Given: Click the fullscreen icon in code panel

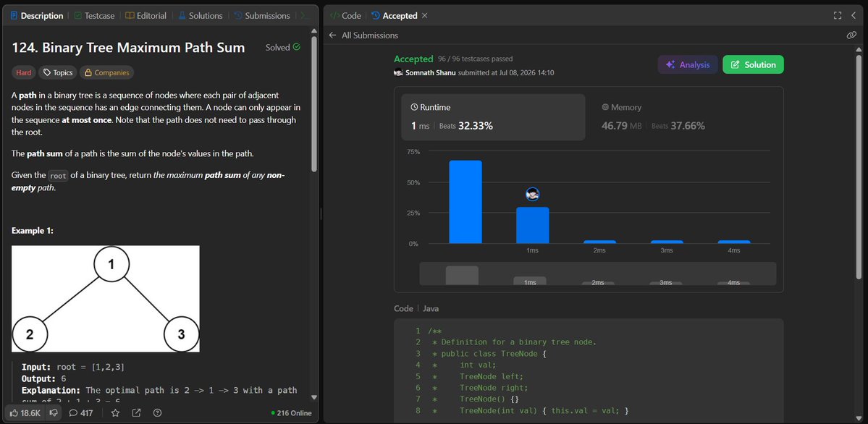Looking at the screenshot, I should point(838,15).
